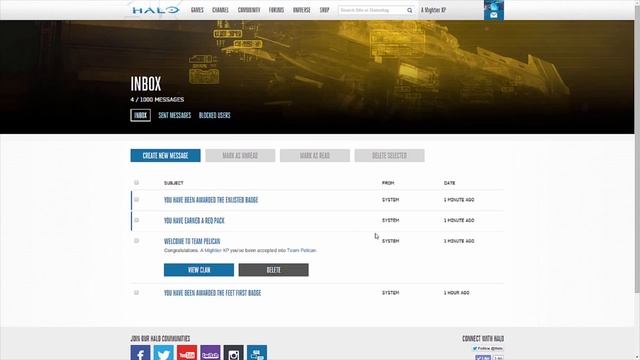This screenshot has height=360, width=640.
Task: Open the Welcome to Team Pelican message
Action: (192, 241)
